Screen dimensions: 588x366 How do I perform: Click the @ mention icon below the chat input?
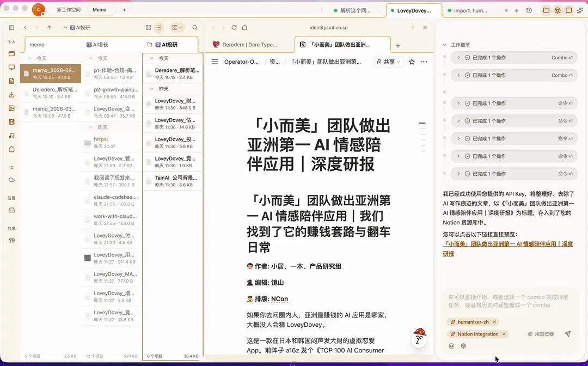(452, 346)
